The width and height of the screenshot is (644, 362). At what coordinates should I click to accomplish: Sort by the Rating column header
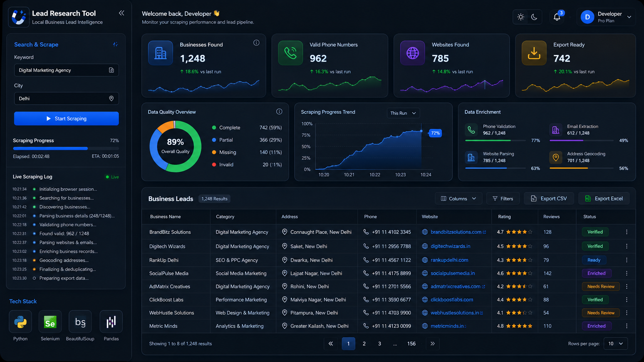[504, 217]
